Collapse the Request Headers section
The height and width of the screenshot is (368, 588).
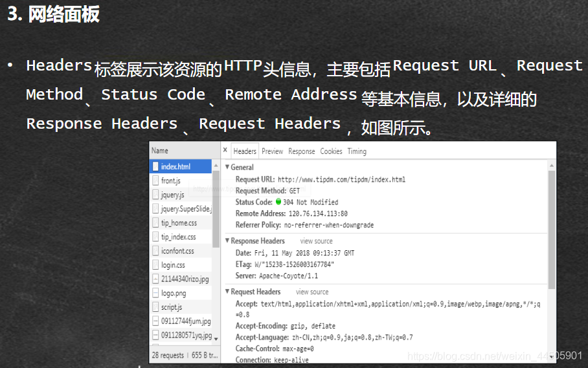coord(227,291)
